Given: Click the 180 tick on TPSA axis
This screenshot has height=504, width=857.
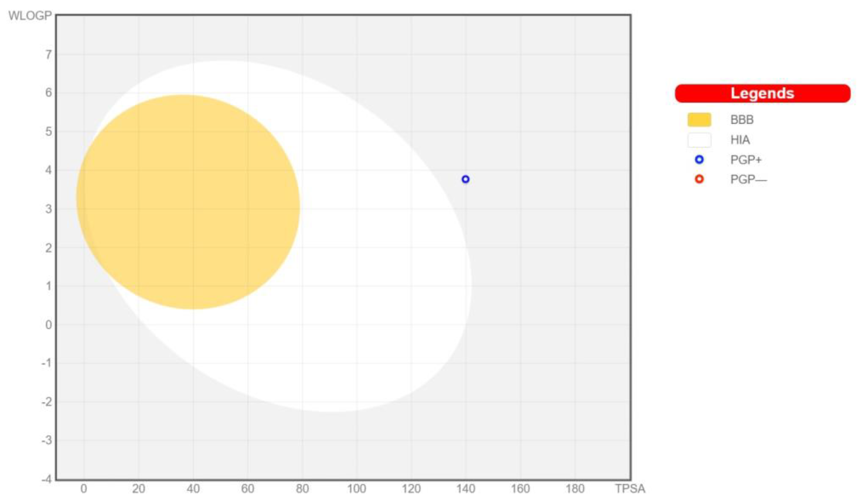Looking at the screenshot, I should coord(575,489).
